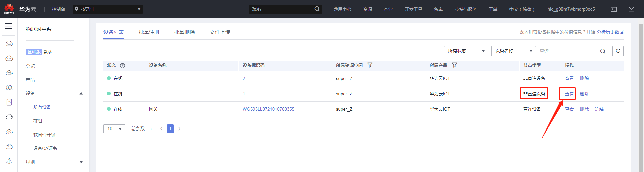Open the filter icon beside 所属资源空间
This screenshot has height=172, width=644.
[370, 65]
